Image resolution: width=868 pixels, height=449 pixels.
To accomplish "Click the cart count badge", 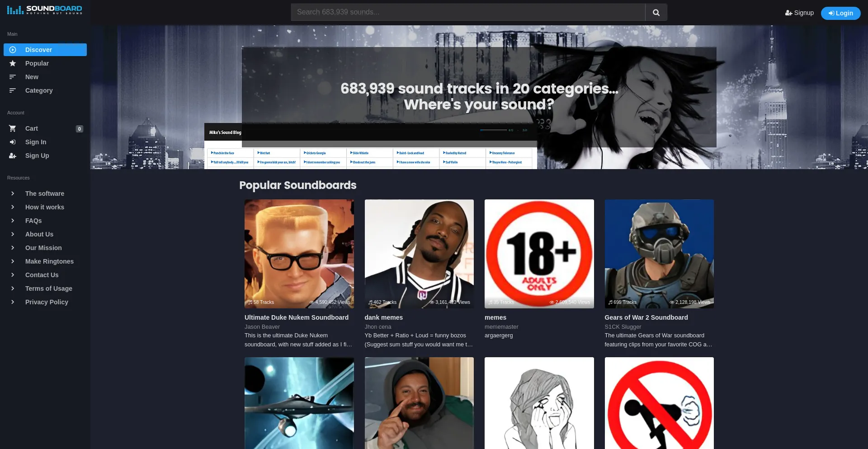I will 80,129.
